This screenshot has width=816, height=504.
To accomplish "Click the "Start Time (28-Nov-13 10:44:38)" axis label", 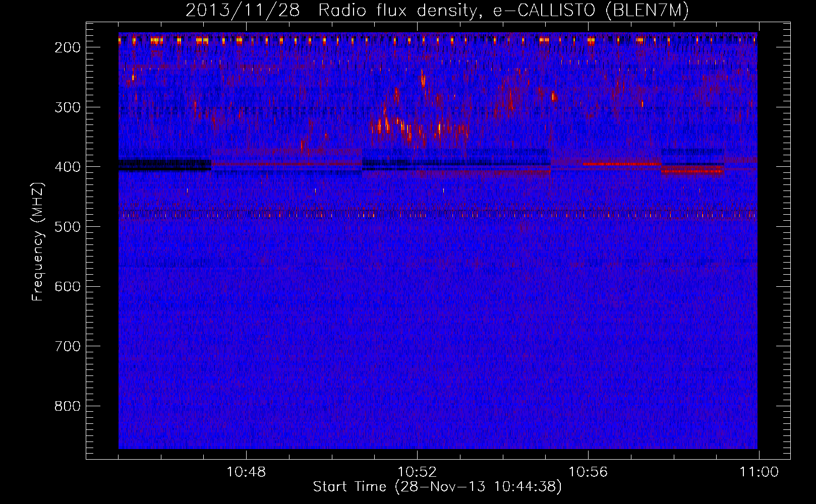I will click(437, 487).
